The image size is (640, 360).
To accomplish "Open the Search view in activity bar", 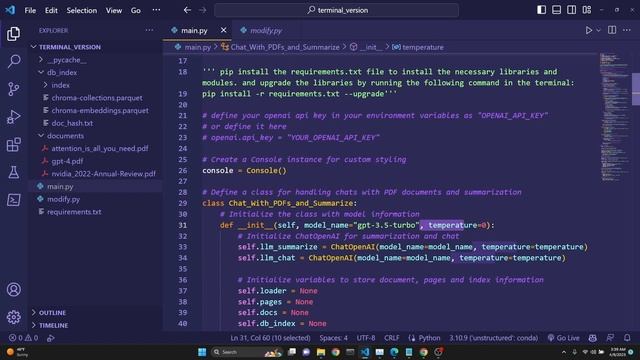I will click(x=13, y=61).
